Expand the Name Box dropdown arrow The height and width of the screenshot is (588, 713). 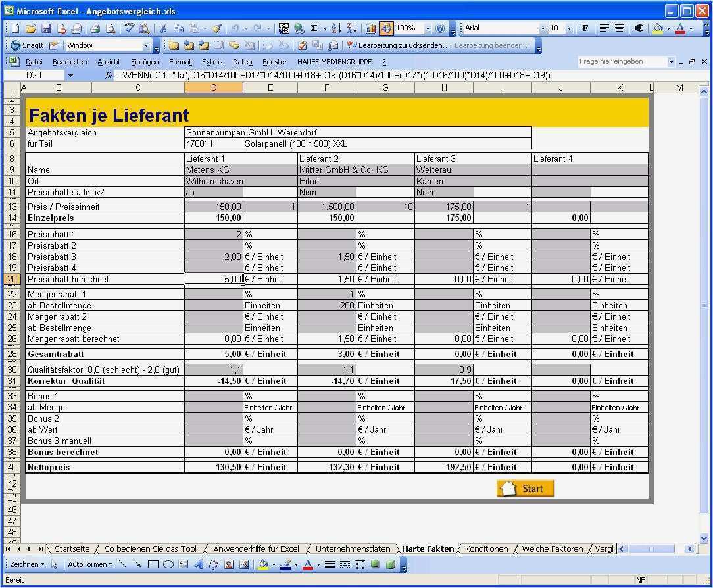point(70,76)
